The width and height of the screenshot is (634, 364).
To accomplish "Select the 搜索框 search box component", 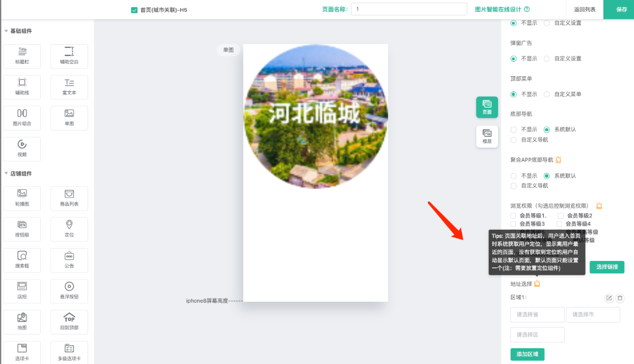I will tap(22, 260).
